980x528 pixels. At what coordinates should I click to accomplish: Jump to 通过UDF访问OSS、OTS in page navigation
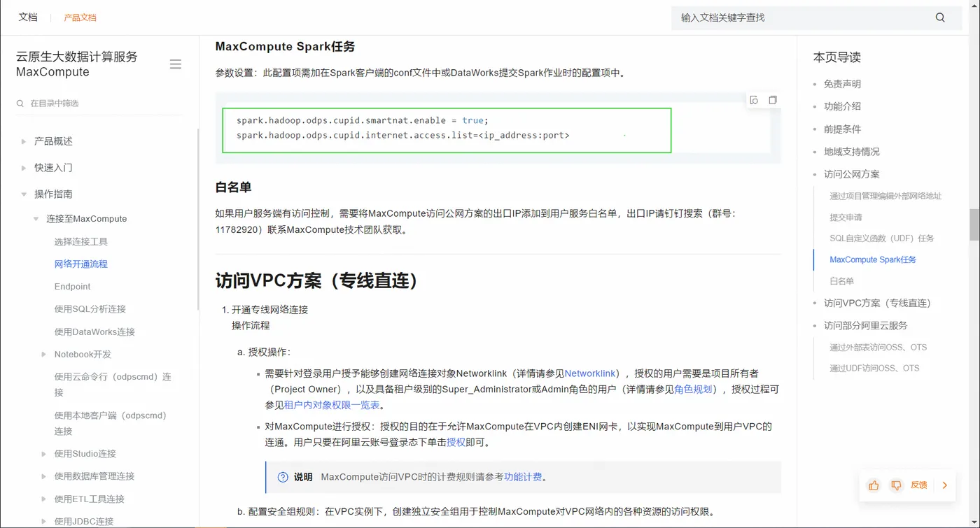tap(874, 369)
